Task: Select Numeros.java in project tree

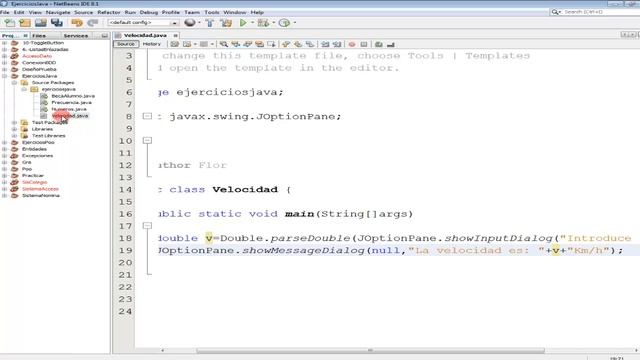Action: pyautogui.click(x=69, y=109)
